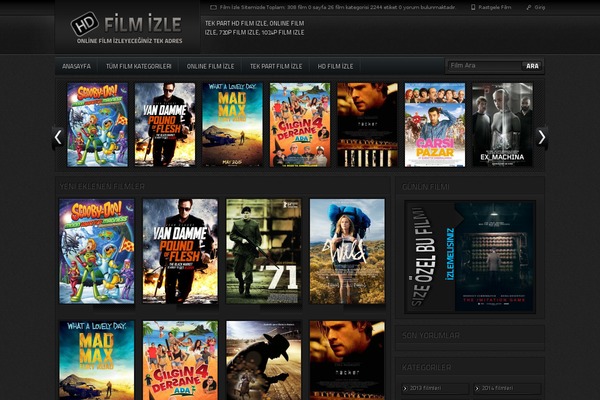This screenshot has height=400, width=600.
Task: Open the Hacker poster in the carousel
Action: (x=367, y=125)
